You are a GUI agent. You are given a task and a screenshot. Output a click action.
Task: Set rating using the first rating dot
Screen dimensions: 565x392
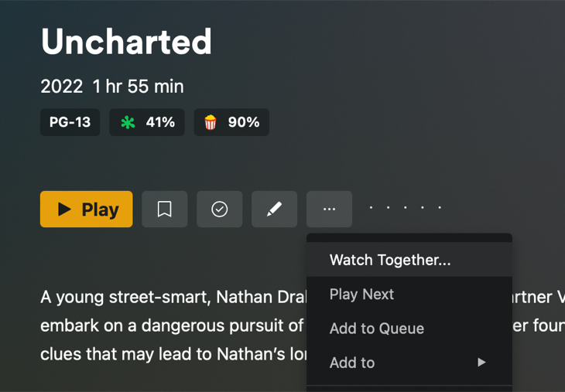(371, 207)
